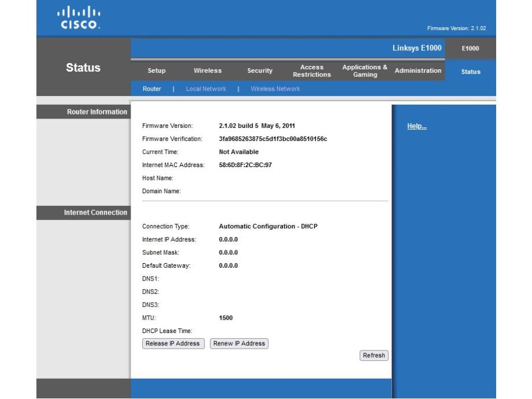Open the Administration tab
Screen dimensions: 532x399
(418, 71)
